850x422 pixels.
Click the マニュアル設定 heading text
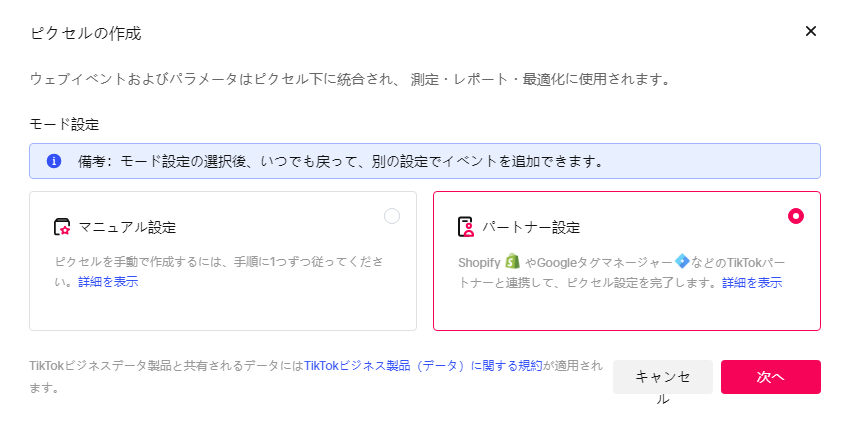(x=127, y=227)
